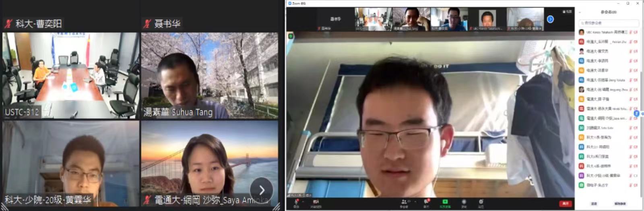Select the Saya Amioka video tile

(209, 163)
